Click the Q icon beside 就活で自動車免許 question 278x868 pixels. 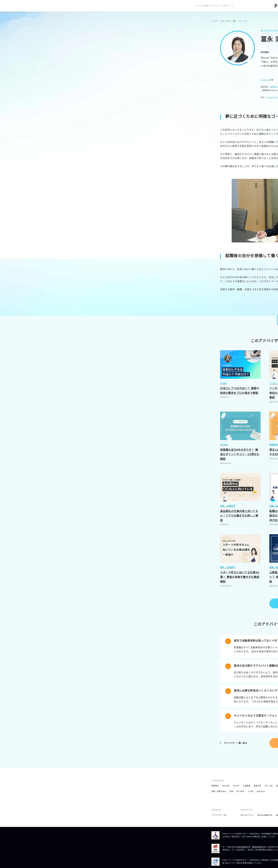pyautogui.click(x=228, y=641)
